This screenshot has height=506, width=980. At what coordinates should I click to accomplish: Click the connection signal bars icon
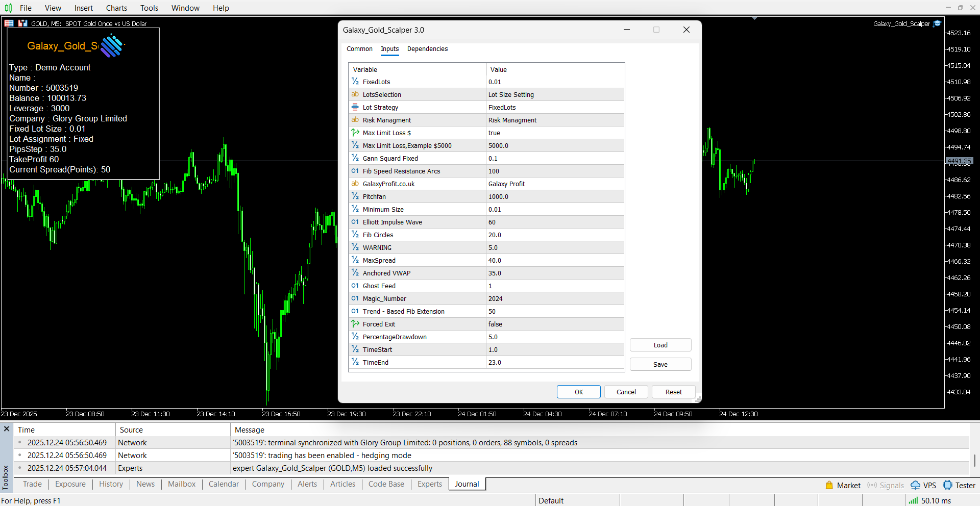913,500
